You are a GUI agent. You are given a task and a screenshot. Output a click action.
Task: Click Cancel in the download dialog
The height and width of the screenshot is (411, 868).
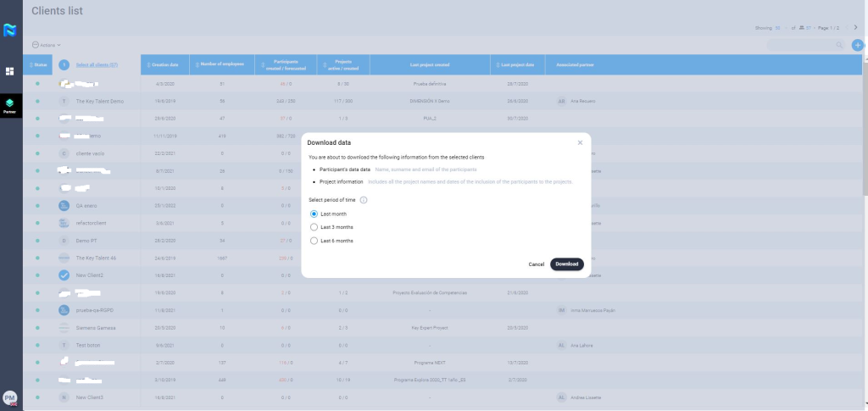coord(536,264)
